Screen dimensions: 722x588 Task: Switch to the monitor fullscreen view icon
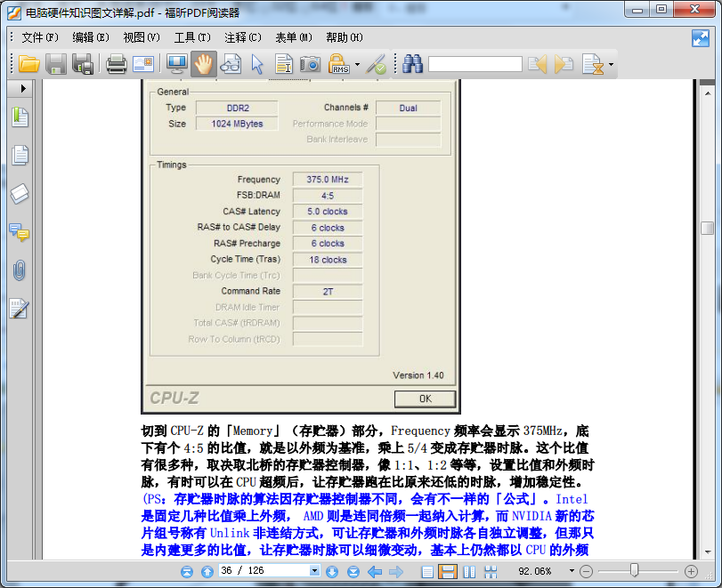click(x=177, y=64)
